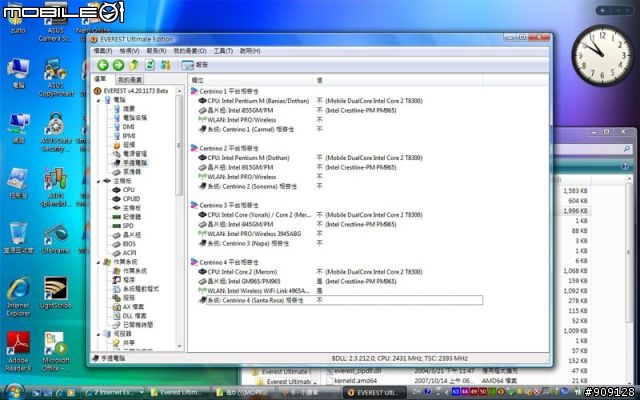640x400 pixels.
Task: Select BIOS in the left tree
Action: click(129, 244)
